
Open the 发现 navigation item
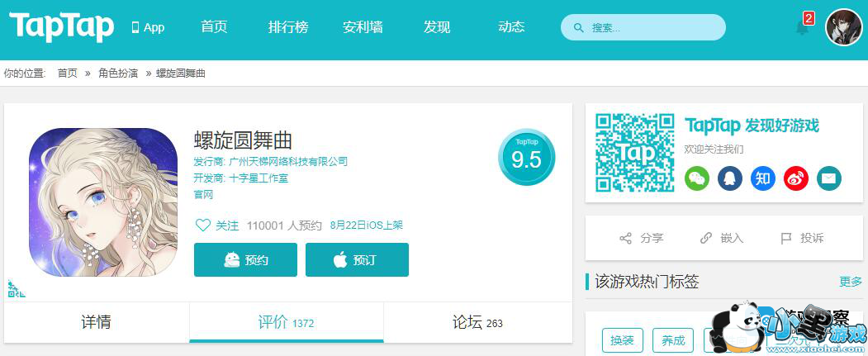437,27
